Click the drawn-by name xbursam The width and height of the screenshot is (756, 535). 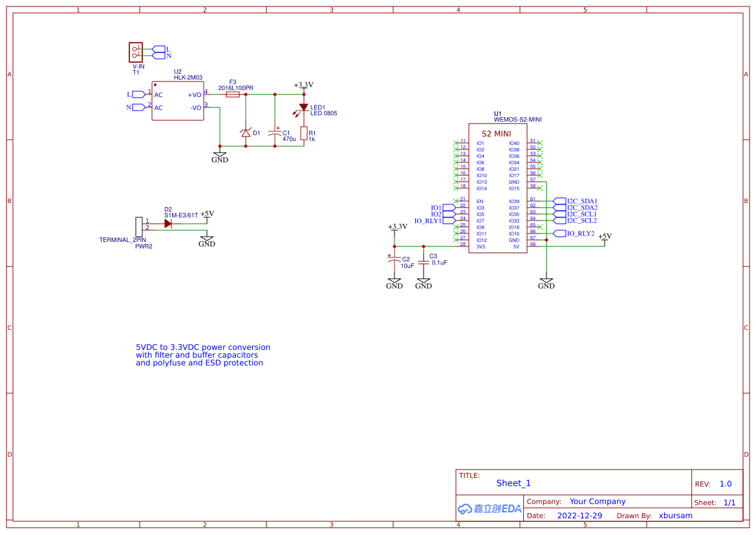pos(675,516)
